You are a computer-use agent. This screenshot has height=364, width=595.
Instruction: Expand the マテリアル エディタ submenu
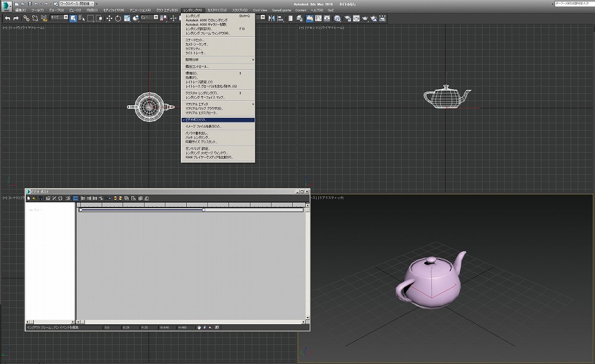(218, 104)
